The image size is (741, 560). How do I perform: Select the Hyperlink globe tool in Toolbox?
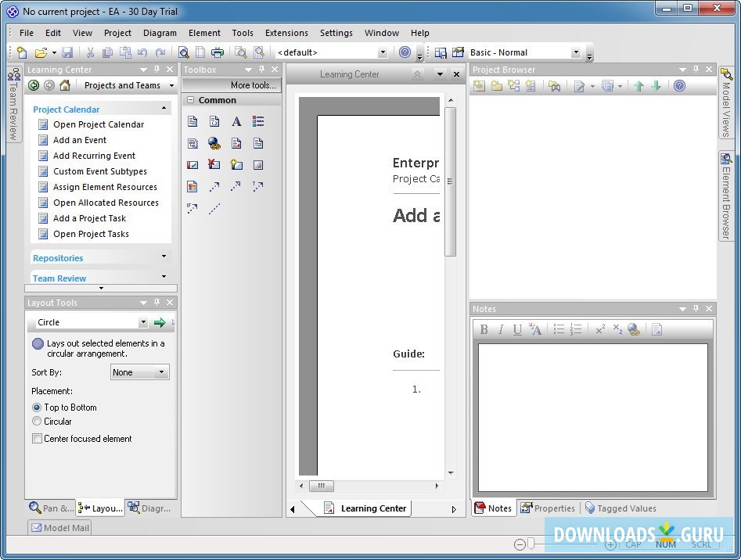(x=214, y=143)
